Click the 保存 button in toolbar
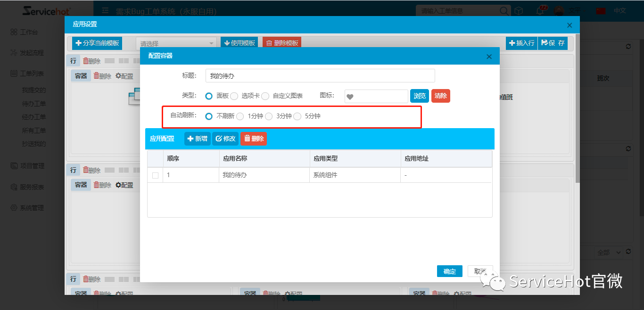 click(553, 43)
